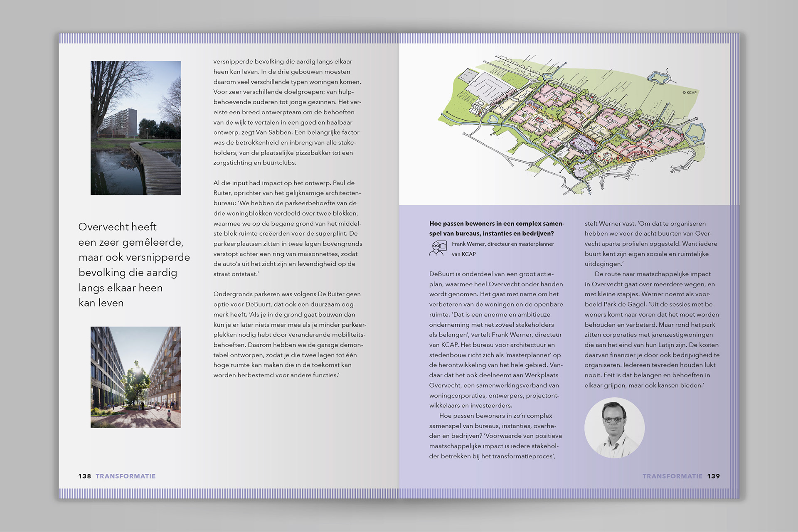Click the interviewee icon beside Frank Werner's name

[438, 248]
